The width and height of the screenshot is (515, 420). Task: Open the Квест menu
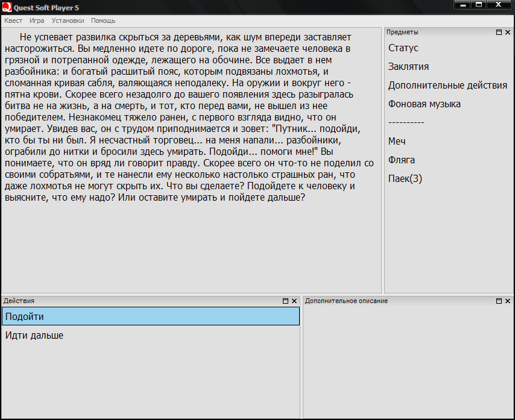click(x=13, y=20)
